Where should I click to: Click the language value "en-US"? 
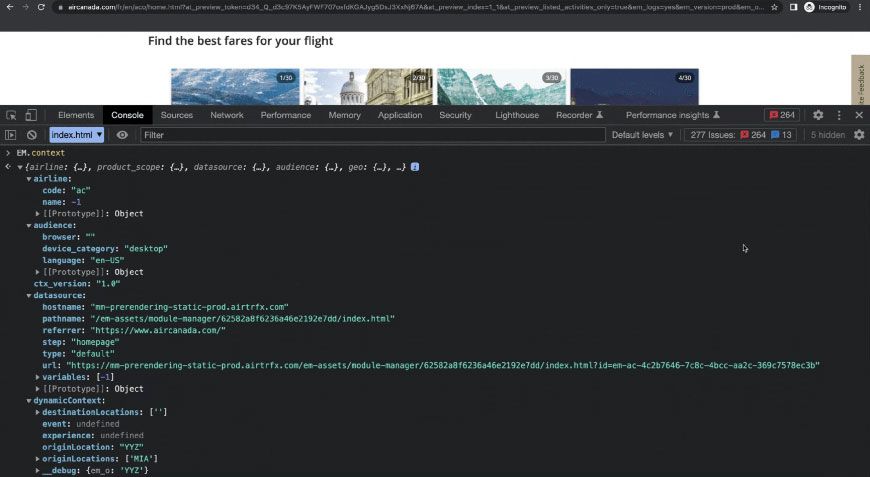108,260
